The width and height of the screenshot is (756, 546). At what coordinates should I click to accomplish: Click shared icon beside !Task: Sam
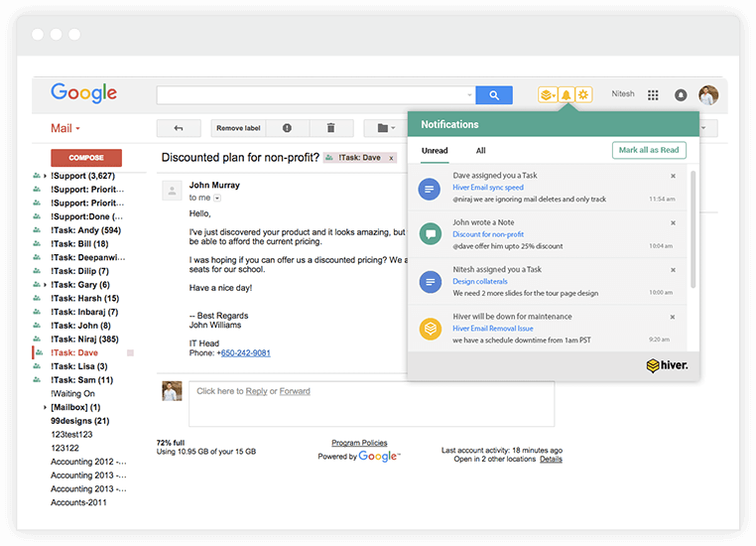pyautogui.click(x=37, y=380)
